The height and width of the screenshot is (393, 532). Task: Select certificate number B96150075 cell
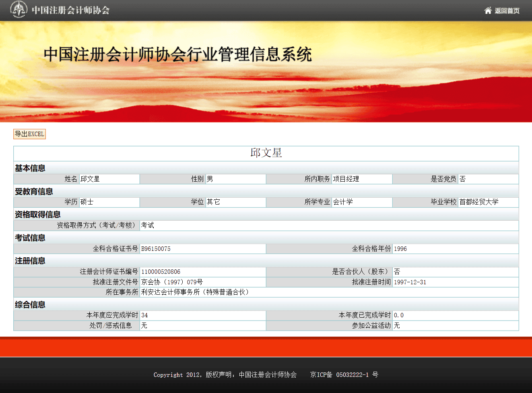156,249
